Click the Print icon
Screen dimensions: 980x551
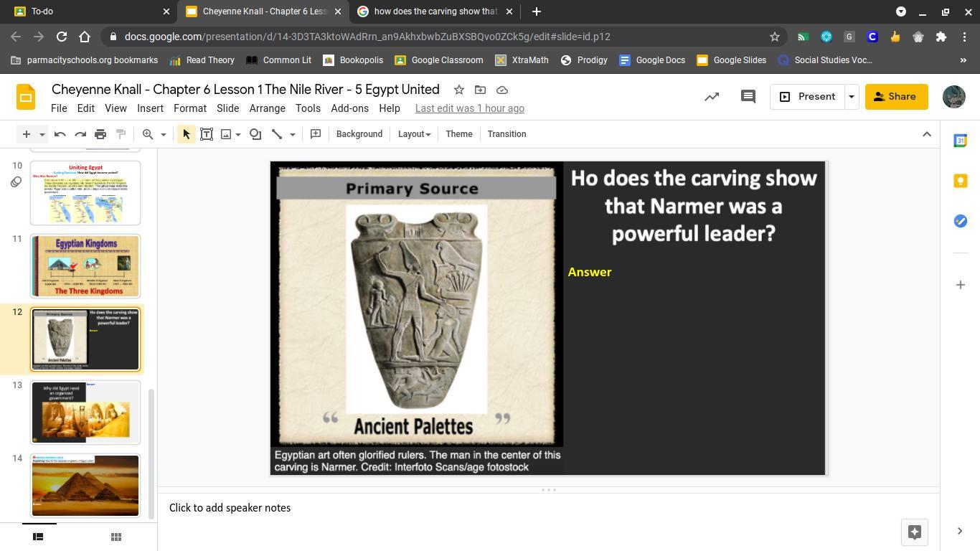pyautogui.click(x=100, y=134)
